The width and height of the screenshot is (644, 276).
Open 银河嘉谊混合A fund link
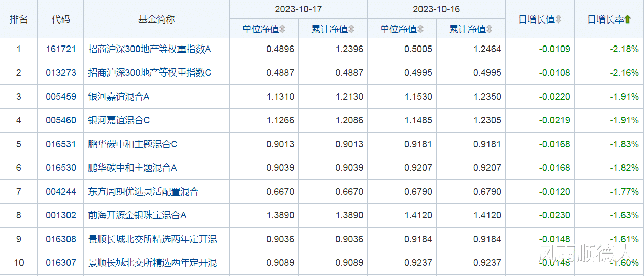[x=119, y=97]
